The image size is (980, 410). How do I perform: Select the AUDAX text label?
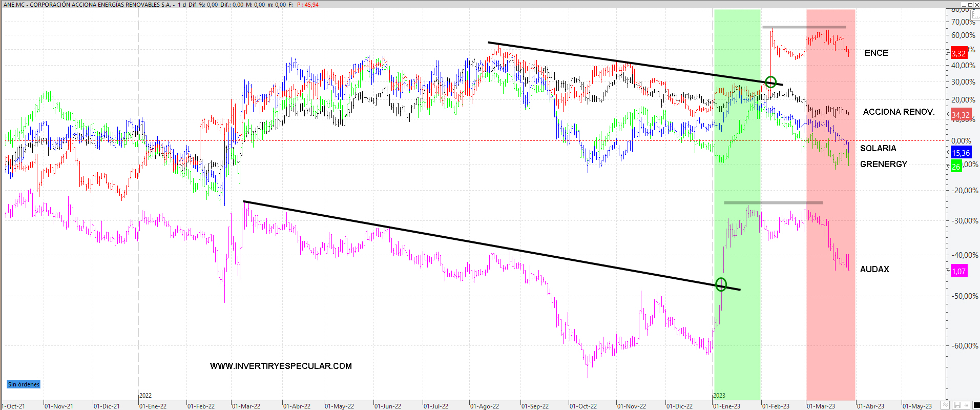[874, 269]
